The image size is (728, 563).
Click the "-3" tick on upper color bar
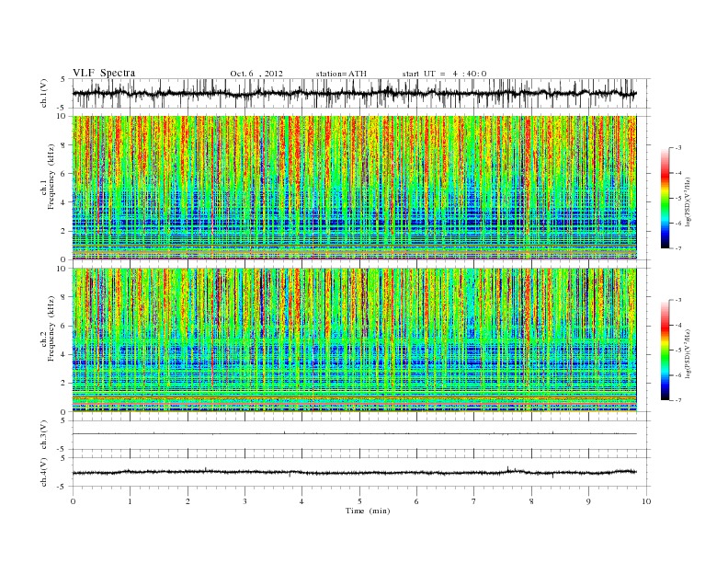coord(678,148)
